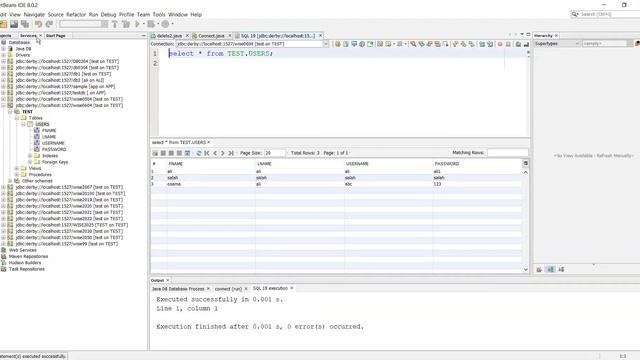The image size is (640, 360).
Task: Click the green Run Project icon
Action: point(138,24)
